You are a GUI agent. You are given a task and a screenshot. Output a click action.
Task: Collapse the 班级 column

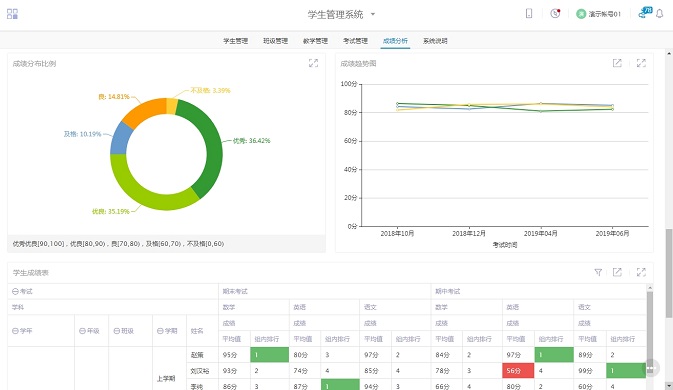(x=117, y=331)
